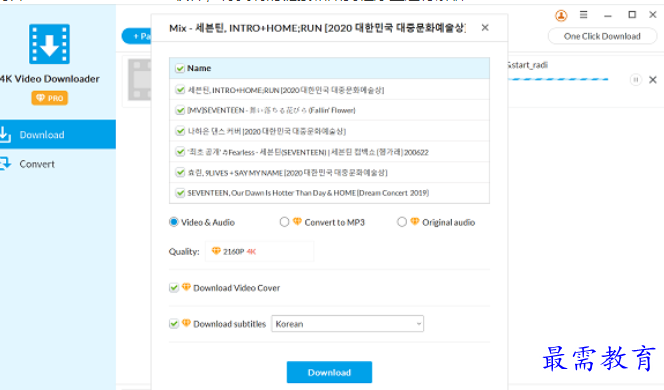Uncheck the Our Dawn Is Hotter Than Day checkbox
Image resolution: width=664 pixels, height=390 pixels.
point(180,193)
